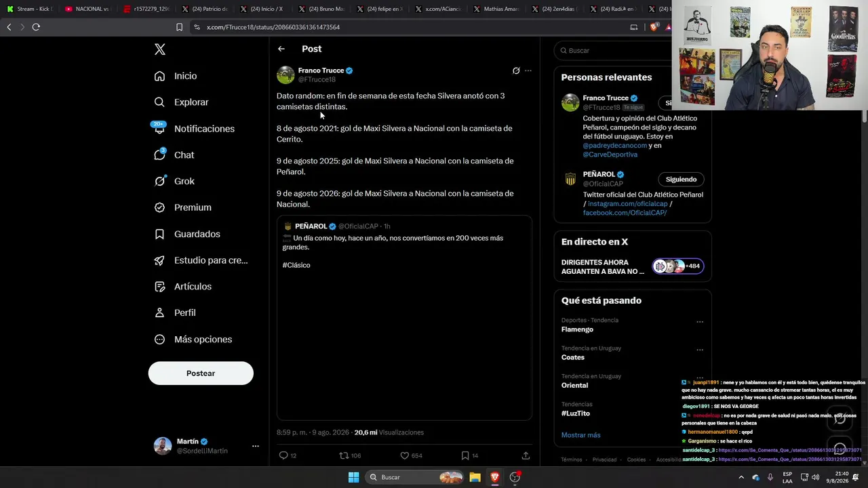Like the post with 654 likes

[404, 455]
